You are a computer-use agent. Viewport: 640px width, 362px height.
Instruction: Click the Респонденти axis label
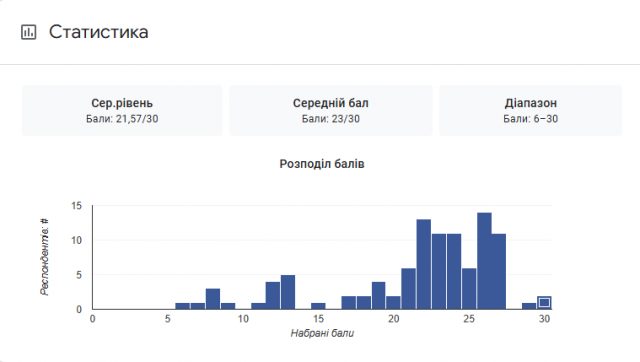pyautogui.click(x=44, y=257)
